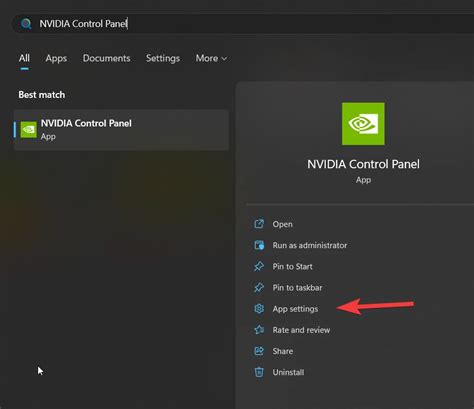This screenshot has height=409, width=474.
Task: Choose Pin to taskbar
Action: pyautogui.click(x=297, y=288)
